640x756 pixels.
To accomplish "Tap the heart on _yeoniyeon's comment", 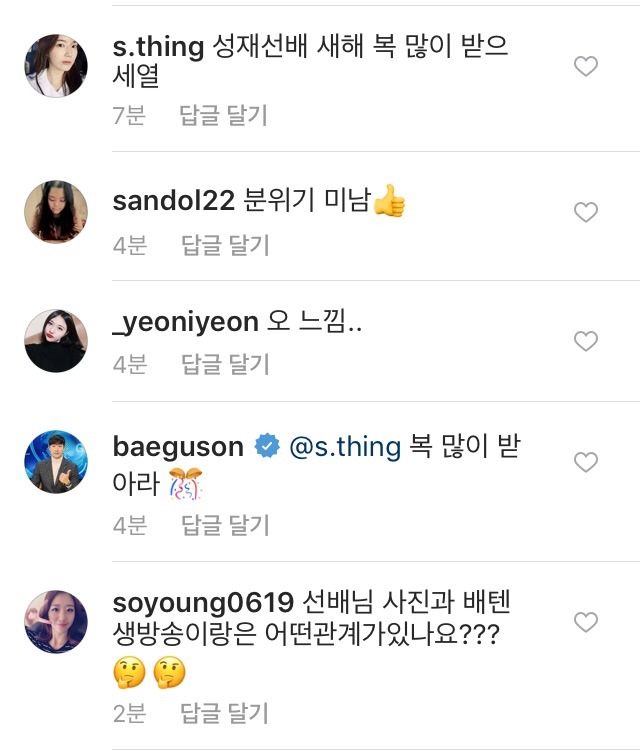I will (585, 342).
